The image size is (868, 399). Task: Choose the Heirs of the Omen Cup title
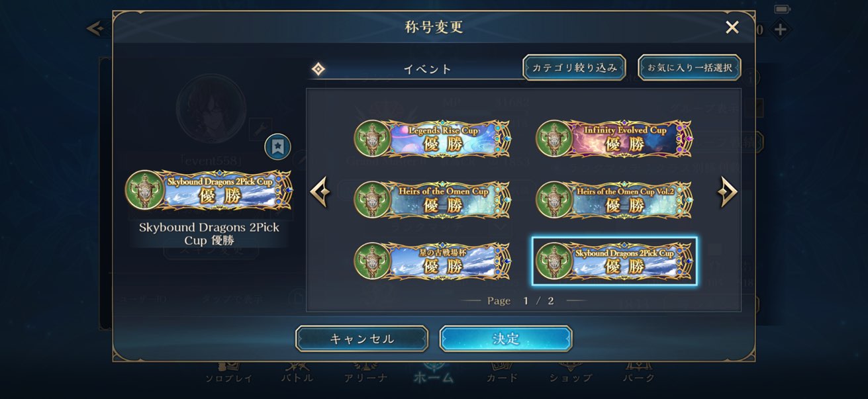[x=432, y=199]
